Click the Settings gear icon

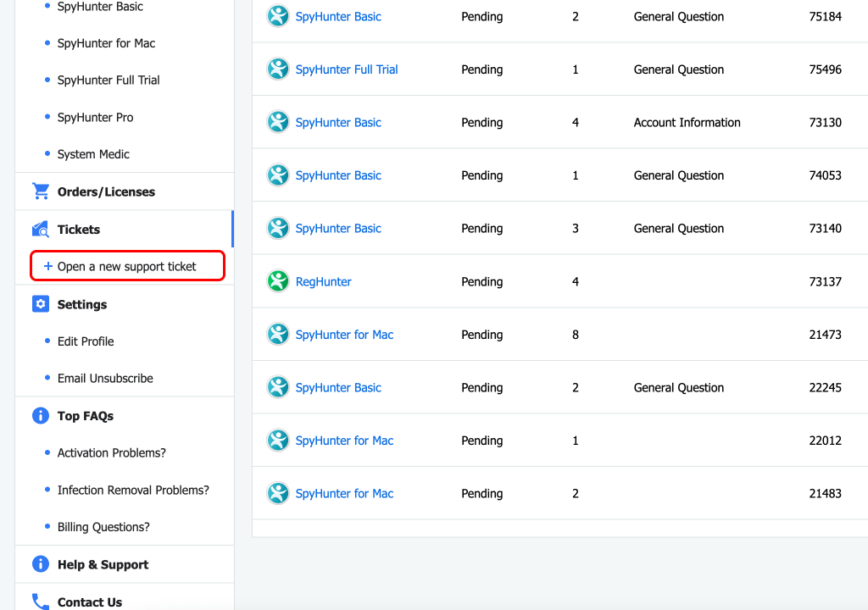click(x=40, y=304)
